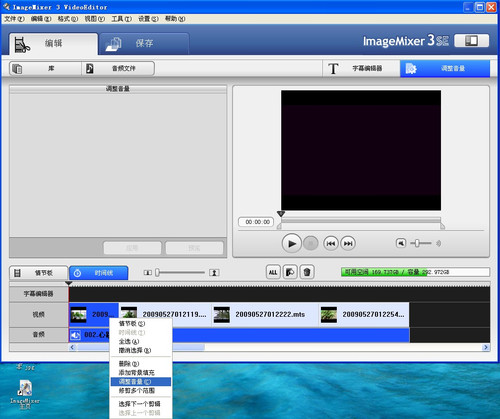The width and height of the screenshot is (500, 419).
Task: Click the icon between ALL and trash
Action: [x=290, y=272]
